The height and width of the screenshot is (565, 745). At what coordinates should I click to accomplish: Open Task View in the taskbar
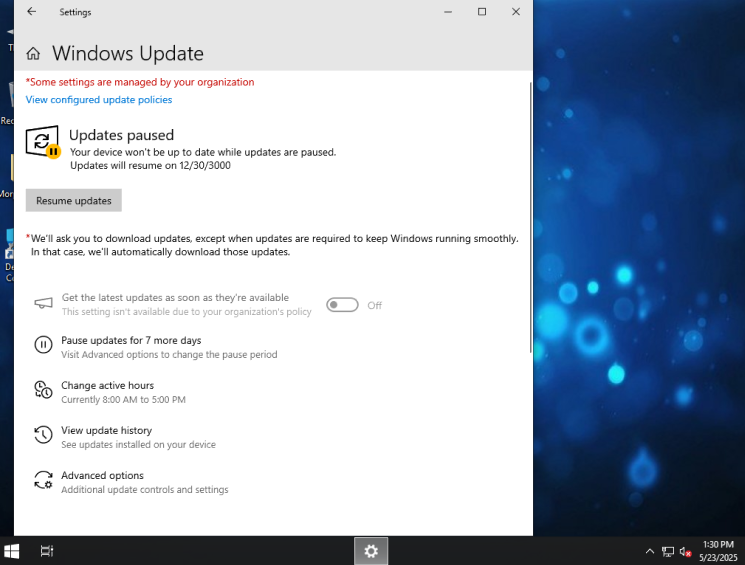pyautogui.click(x=47, y=551)
